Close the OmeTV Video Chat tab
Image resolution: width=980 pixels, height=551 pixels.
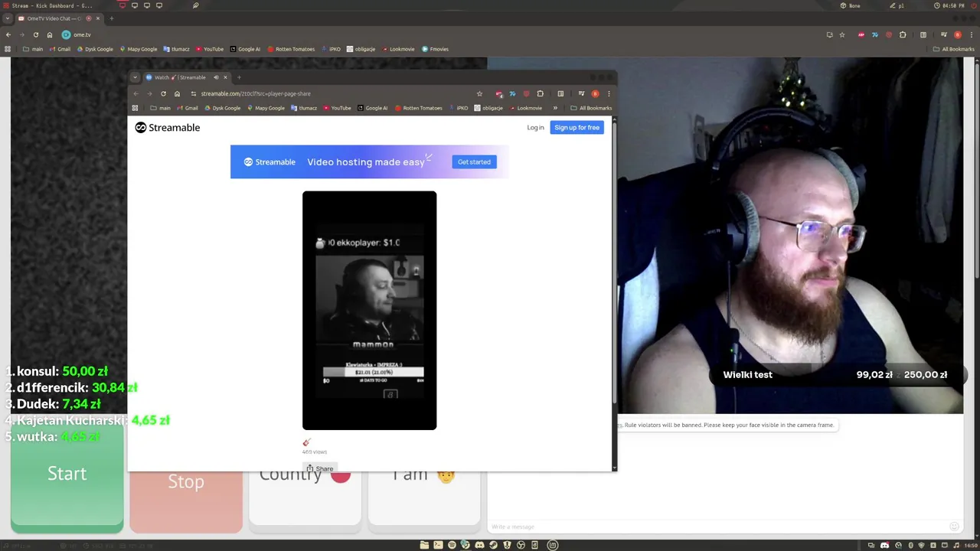98,18
